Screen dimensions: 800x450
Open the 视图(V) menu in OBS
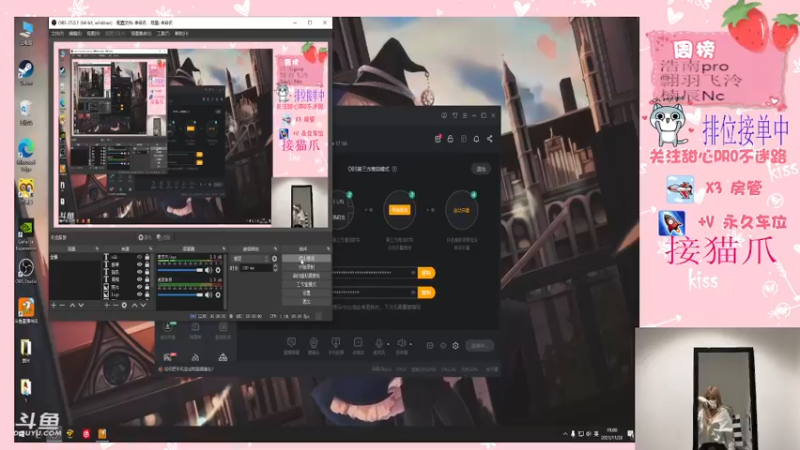point(93,34)
